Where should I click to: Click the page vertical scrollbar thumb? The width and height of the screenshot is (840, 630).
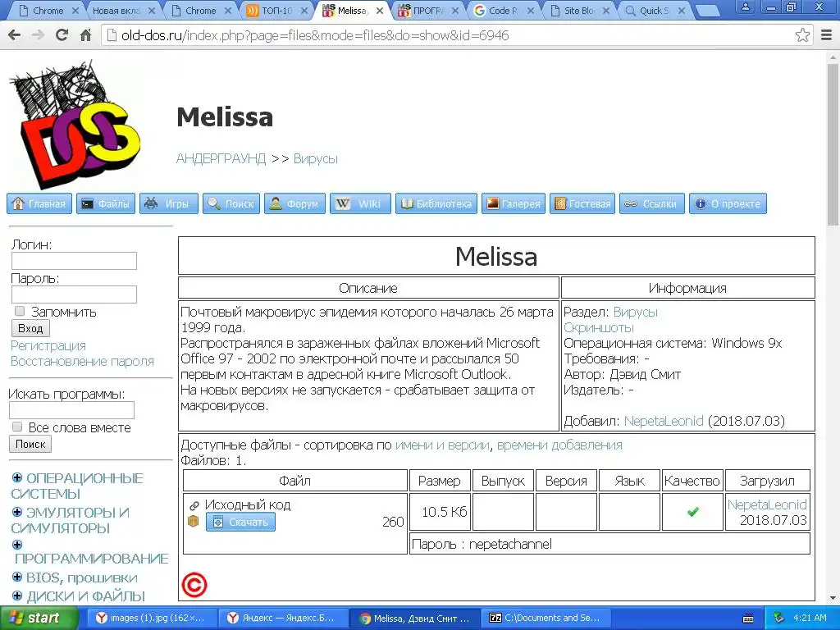pyautogui.click(x=833, y=144)
